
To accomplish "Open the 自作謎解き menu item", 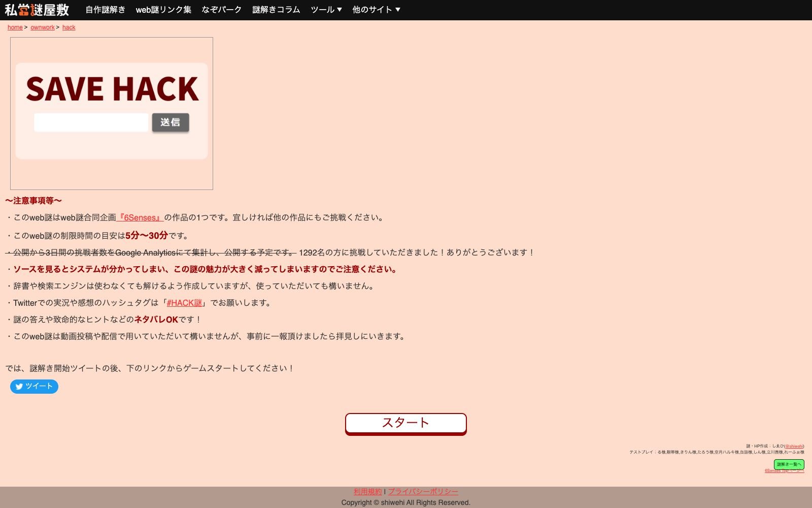I will click(105, 10).
